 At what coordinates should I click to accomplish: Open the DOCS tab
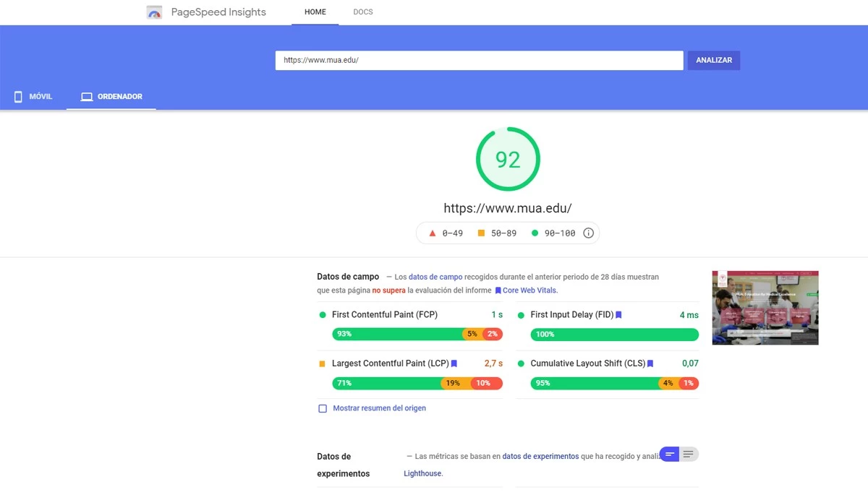(x=363, y=12)
